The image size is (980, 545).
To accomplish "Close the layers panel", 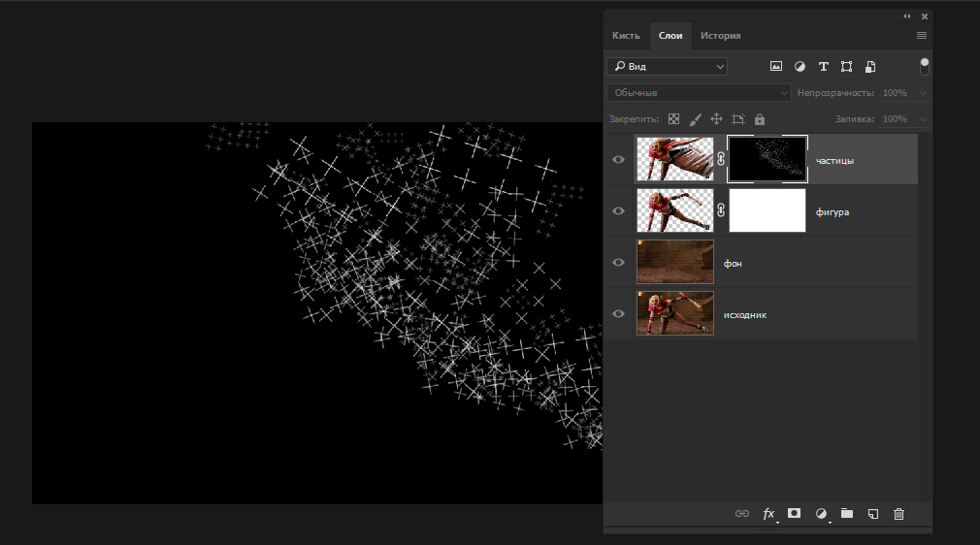I will [925, 16].
